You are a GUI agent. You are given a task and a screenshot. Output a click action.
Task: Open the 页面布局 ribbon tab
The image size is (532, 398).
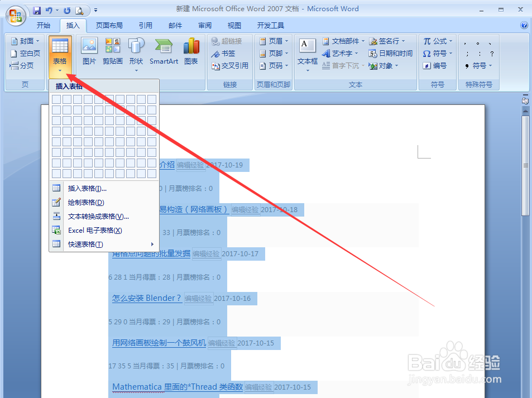point(109,26)
